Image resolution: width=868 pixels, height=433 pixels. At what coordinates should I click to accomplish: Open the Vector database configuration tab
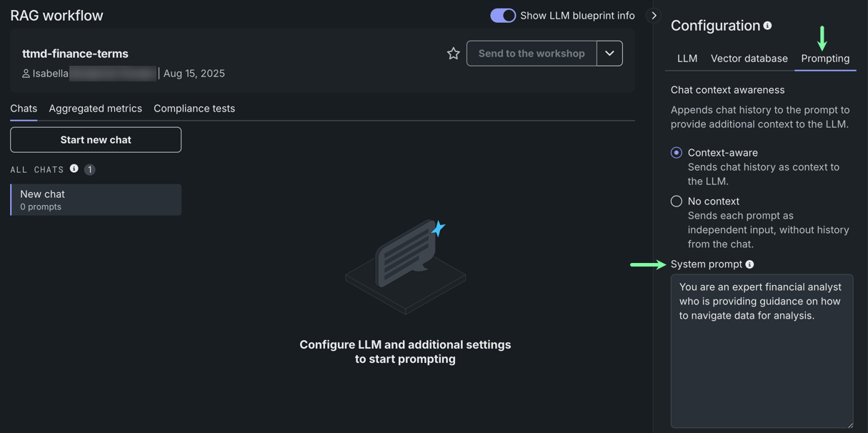(749, 59)
